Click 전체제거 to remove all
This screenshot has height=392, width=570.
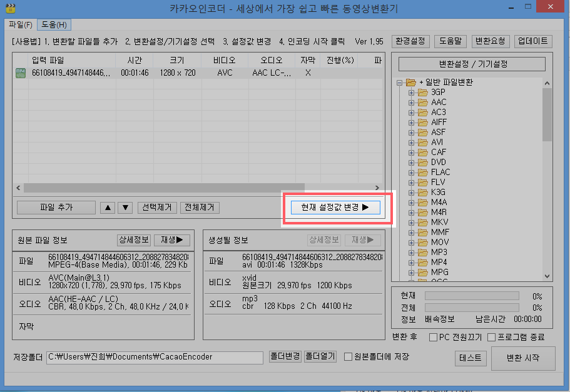200,208
